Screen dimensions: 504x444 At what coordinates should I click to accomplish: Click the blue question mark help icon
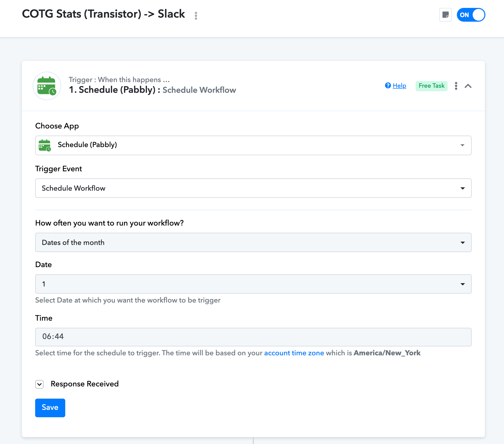pyautogui.click(x=388, y=86)
